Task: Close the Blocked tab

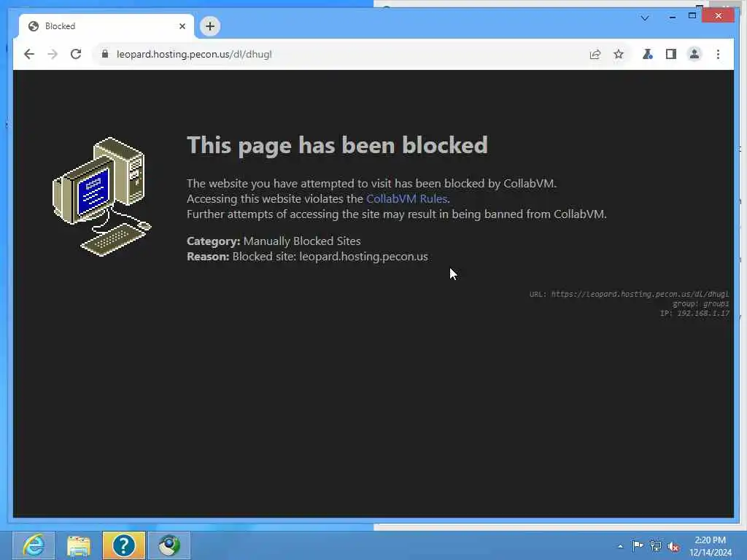Action: 182,26
